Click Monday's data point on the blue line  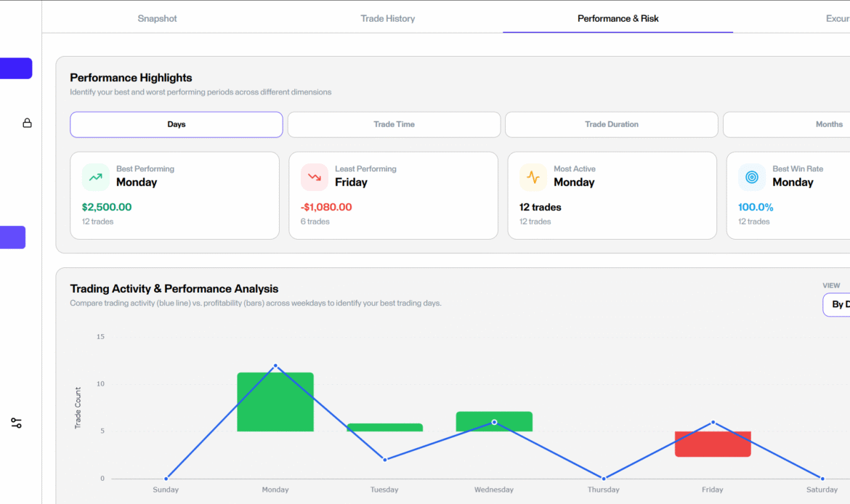click(x=275, y=365)
